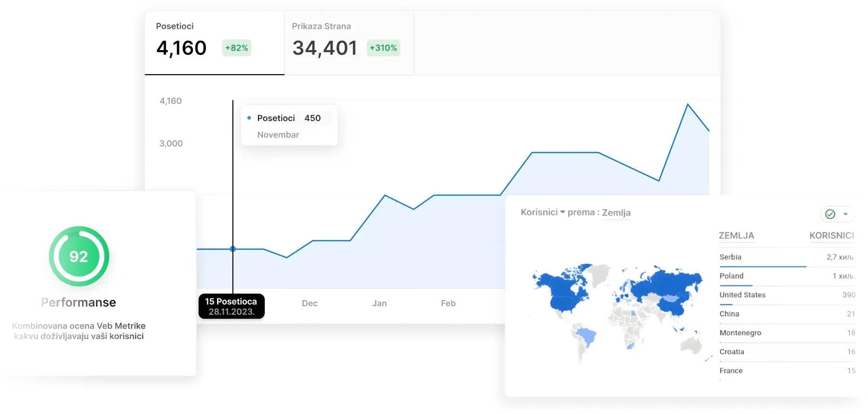Select the Serbia country row
This screenshot has width=868, height=414.
(x=787, y=257)
